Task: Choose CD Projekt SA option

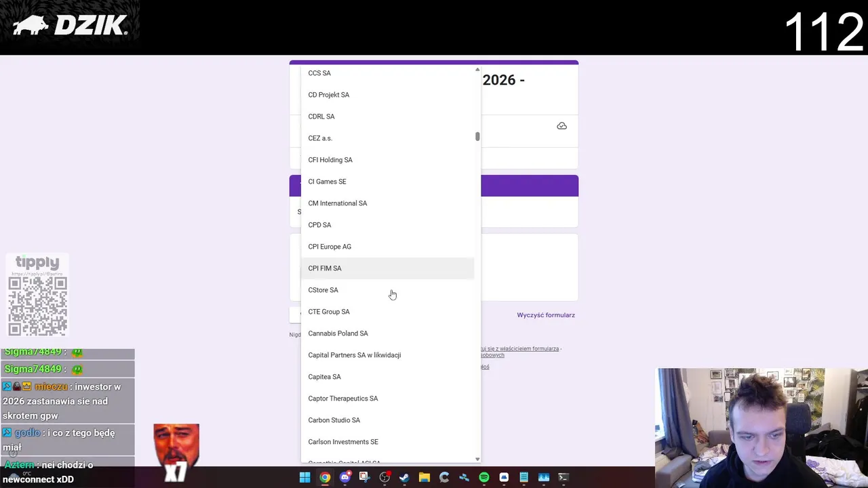Action: pos(387,95)
